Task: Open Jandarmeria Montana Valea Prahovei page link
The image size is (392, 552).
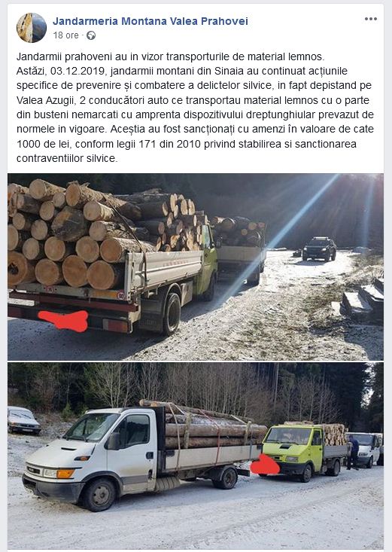Action: [150, 21]
